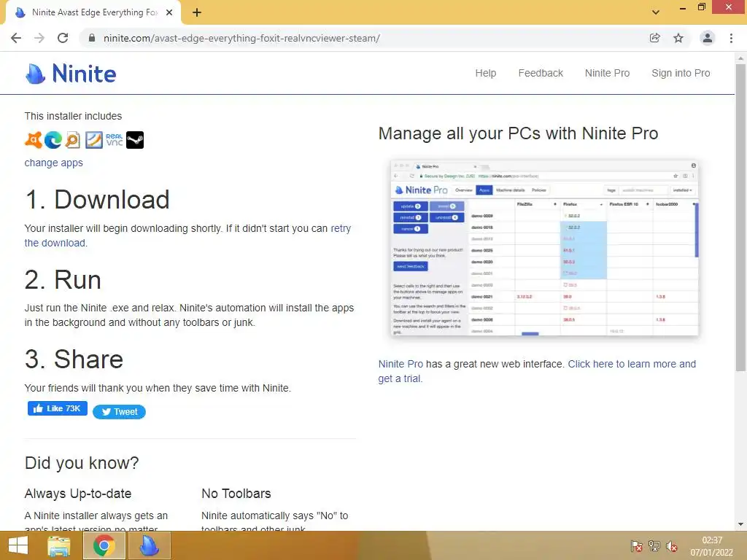Go back using browser back arrow

click(x=16, y=38)
